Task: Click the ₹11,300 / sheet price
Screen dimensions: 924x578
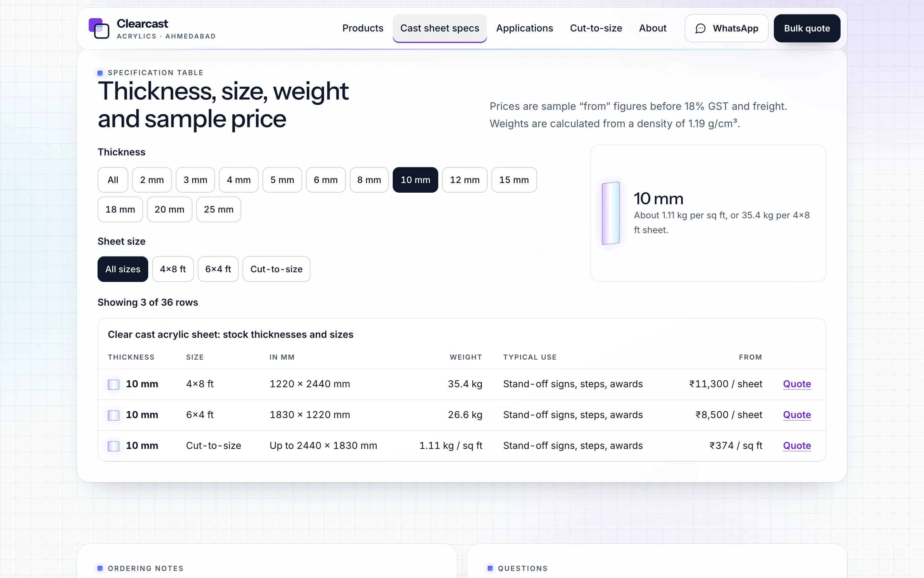Action: click(725, 384)
